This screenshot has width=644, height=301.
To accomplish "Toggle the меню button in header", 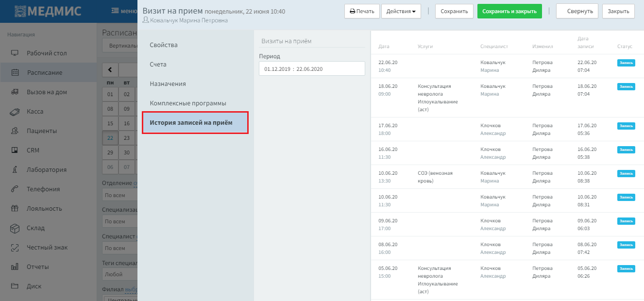I will click(124, 11).
